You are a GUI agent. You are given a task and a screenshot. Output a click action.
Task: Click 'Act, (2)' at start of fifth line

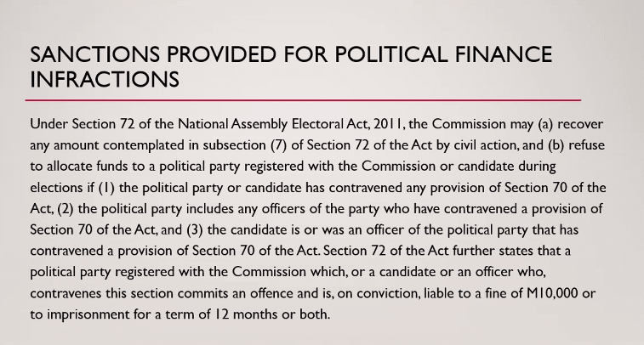52,209
